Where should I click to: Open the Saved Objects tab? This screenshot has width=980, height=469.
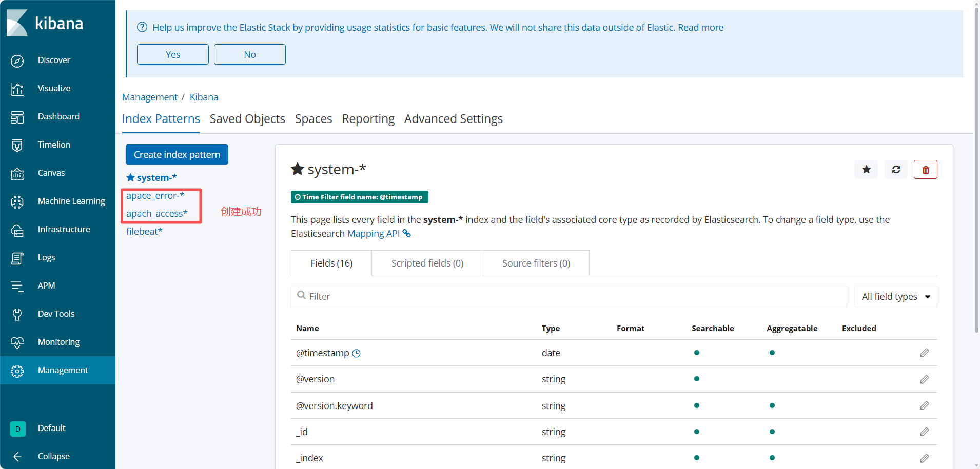coord(247,119)
